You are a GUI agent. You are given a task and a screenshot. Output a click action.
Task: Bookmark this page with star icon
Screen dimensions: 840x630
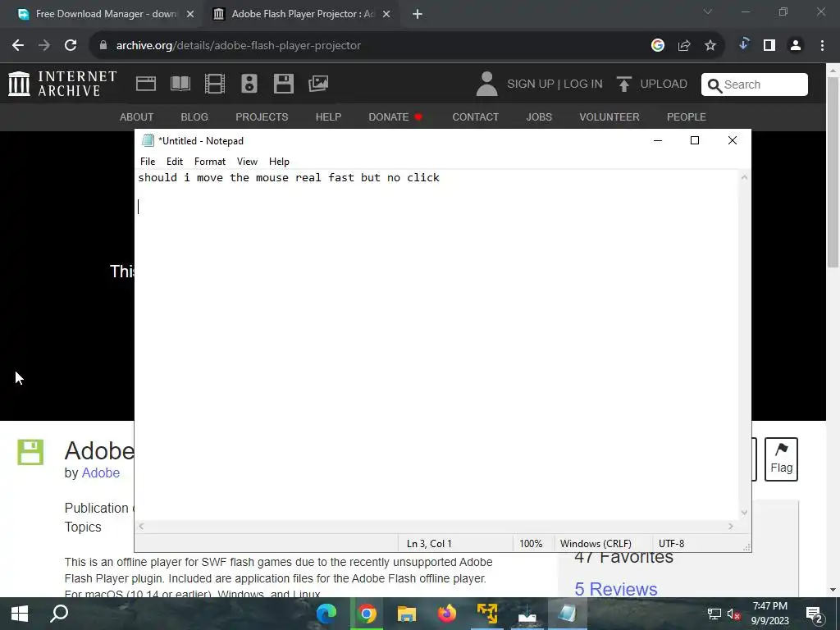coord(710,46)
